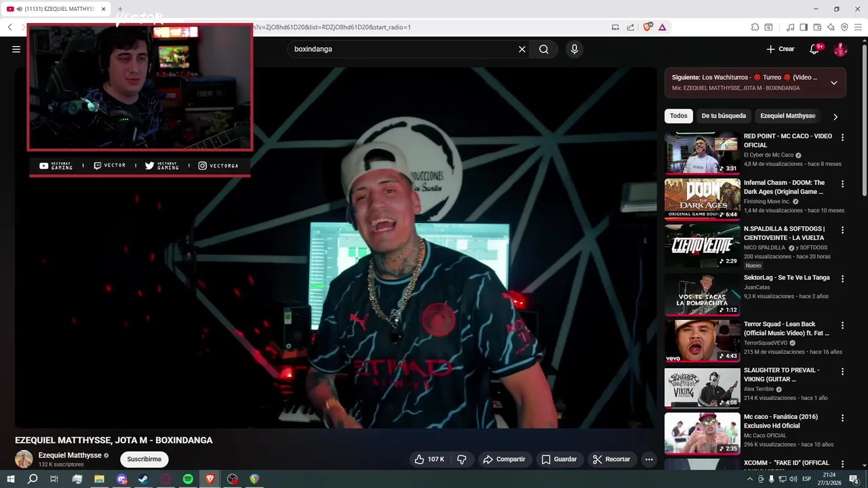Open options for SLAUGHTER TO PREVAIL video
The height and width of the screenshot is (488, 868).
842,371
